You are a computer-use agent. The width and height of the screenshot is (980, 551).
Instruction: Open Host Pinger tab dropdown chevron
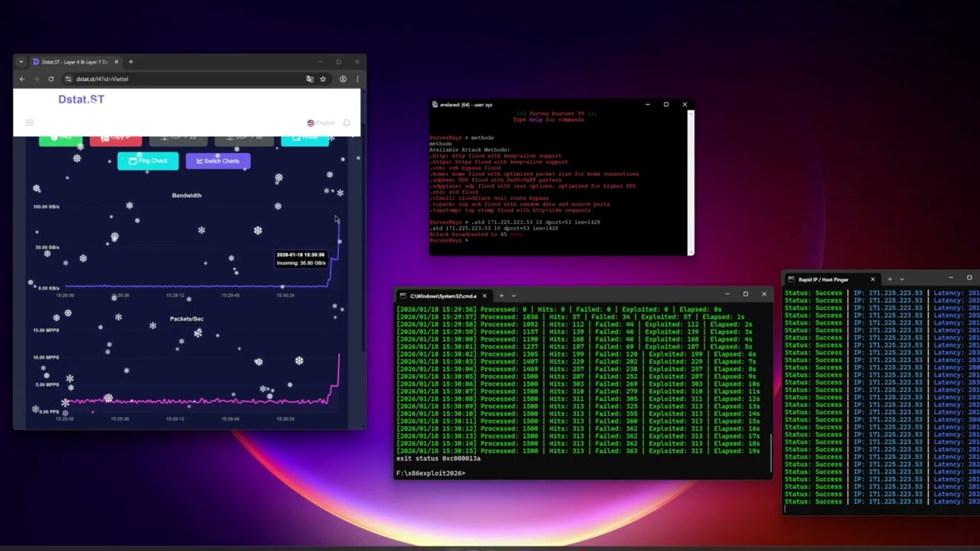[902, 279]
